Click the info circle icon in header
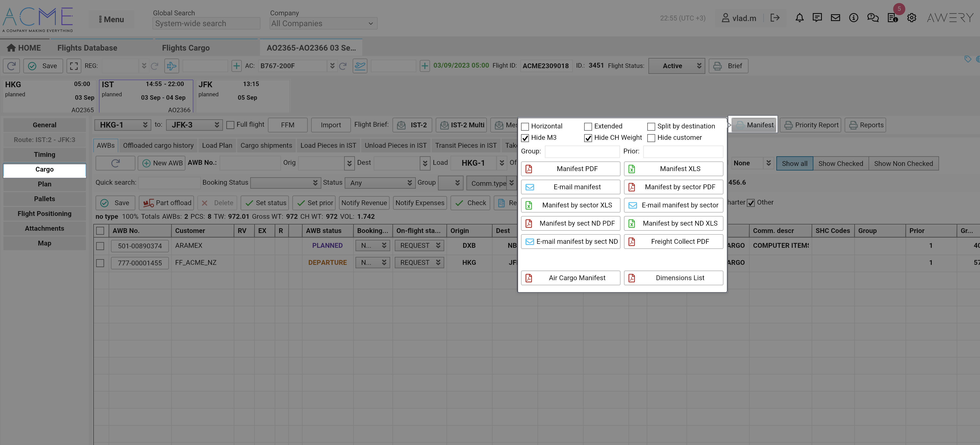Image resolution: width=980 pixels, height=445 pixels. pos(853,18)
